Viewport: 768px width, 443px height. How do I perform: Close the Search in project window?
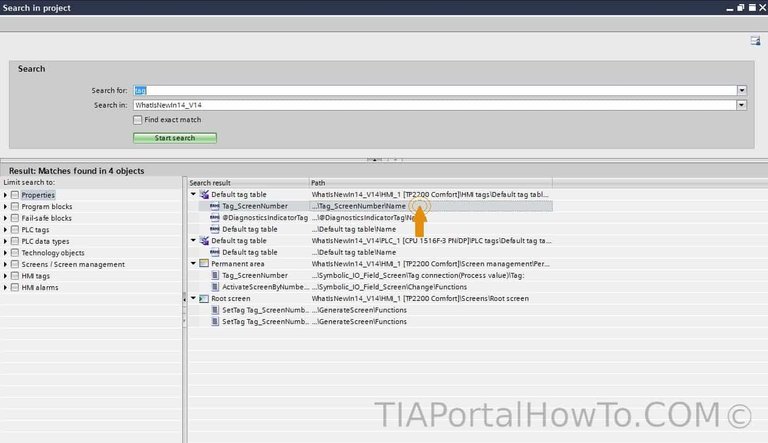pos(763,8)
